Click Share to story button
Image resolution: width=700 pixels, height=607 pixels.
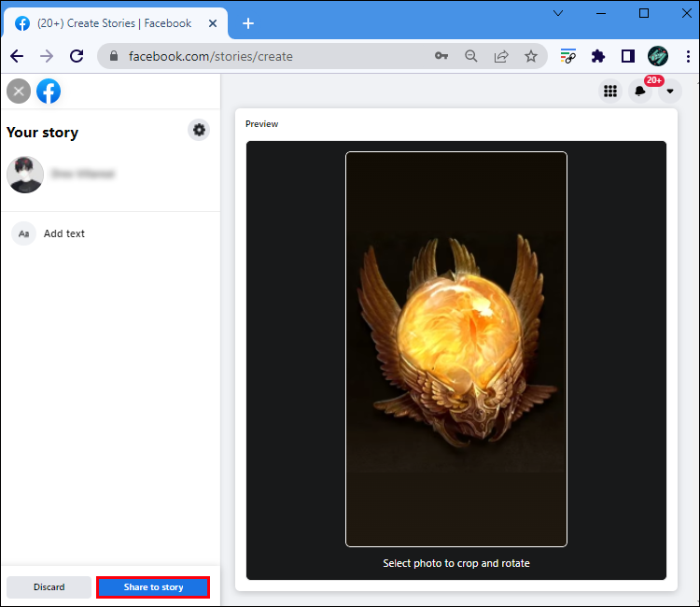[x=153, y=587]
